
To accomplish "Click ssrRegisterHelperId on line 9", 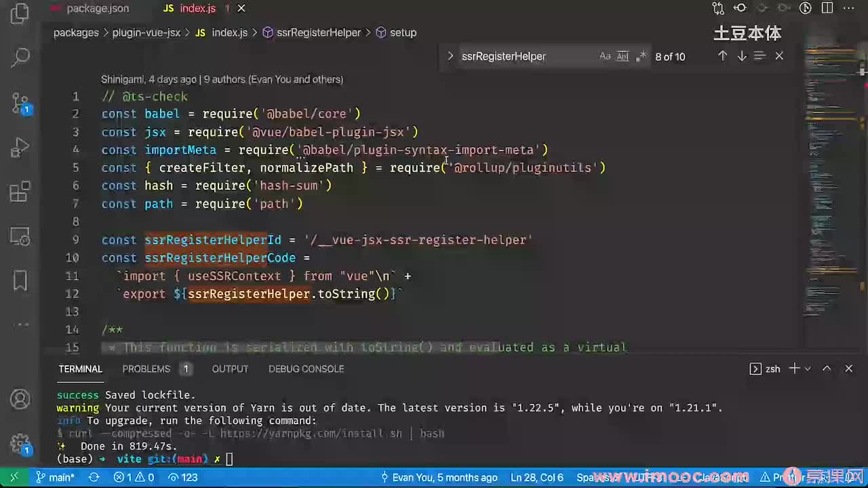I will pos(213,240).
